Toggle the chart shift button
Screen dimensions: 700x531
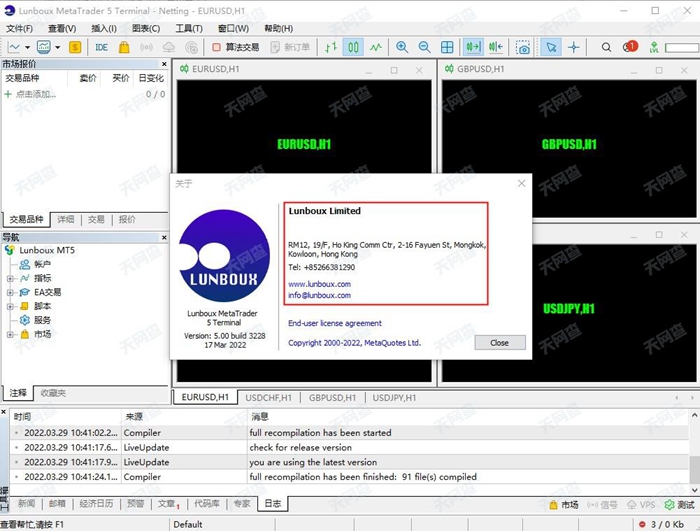coord(495,47)
